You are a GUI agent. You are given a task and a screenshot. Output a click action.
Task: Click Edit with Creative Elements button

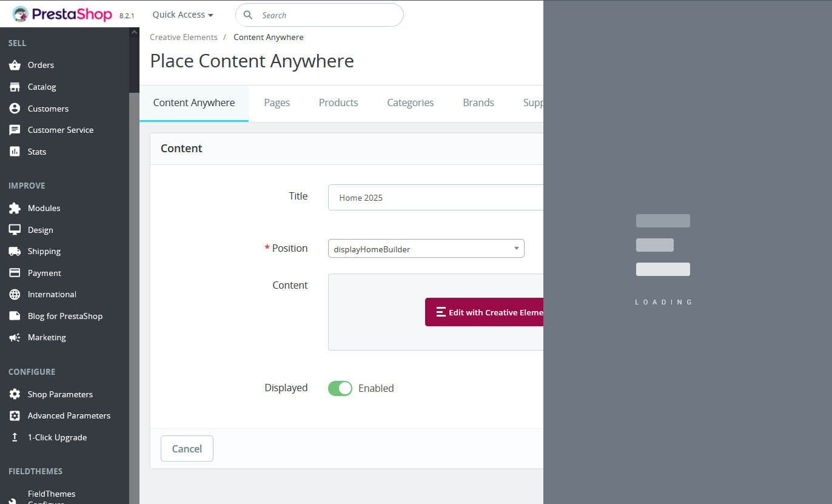[x=484, y=312]
